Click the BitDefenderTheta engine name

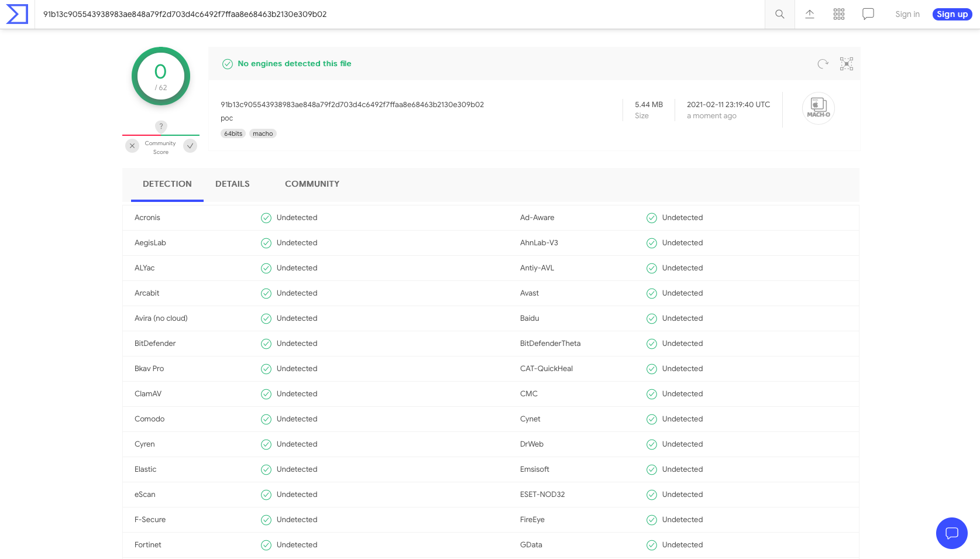(x=551, y=344)
